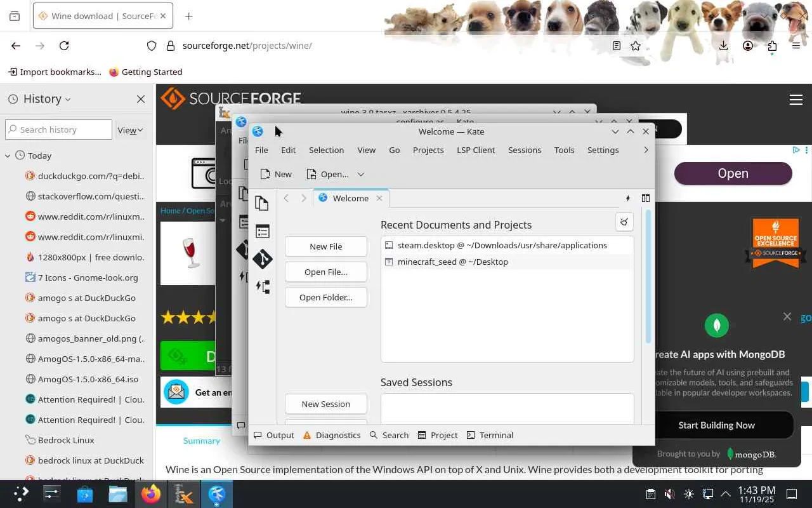Close the Welcome tab in Kate
The width and height of the screenshot is (812, 508).
click(x=379, y=198)
